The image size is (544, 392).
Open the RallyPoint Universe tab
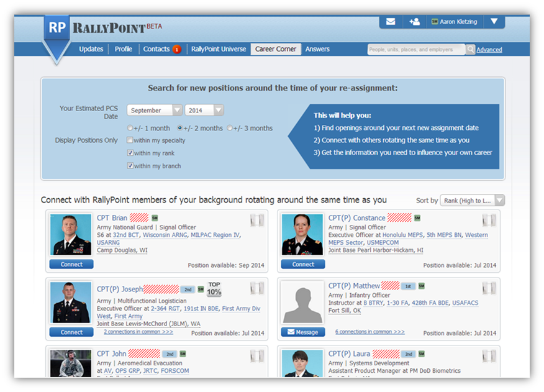click(219, 49)
